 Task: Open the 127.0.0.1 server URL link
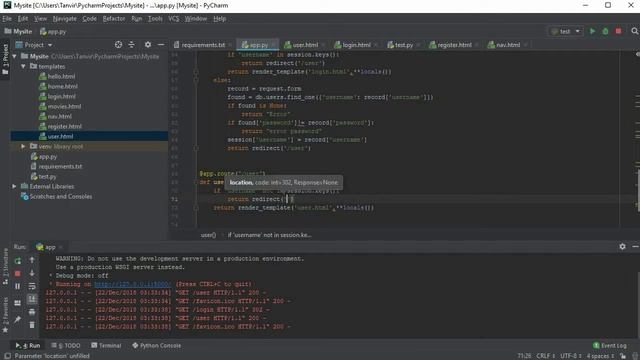pyautogui.click(x=133, y=284)
